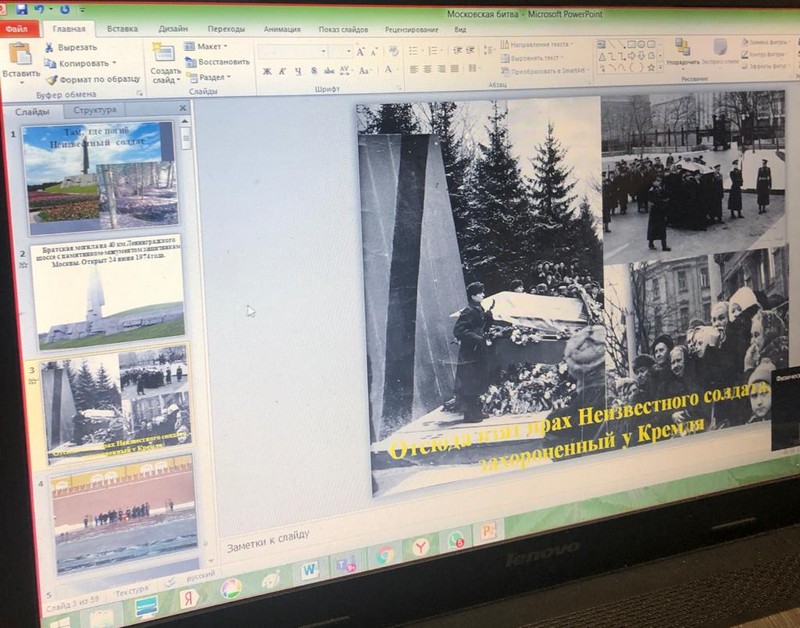Undo the last action
Image resolution: width=800 pixels, height=628 pixels.
tap(40, 9)
